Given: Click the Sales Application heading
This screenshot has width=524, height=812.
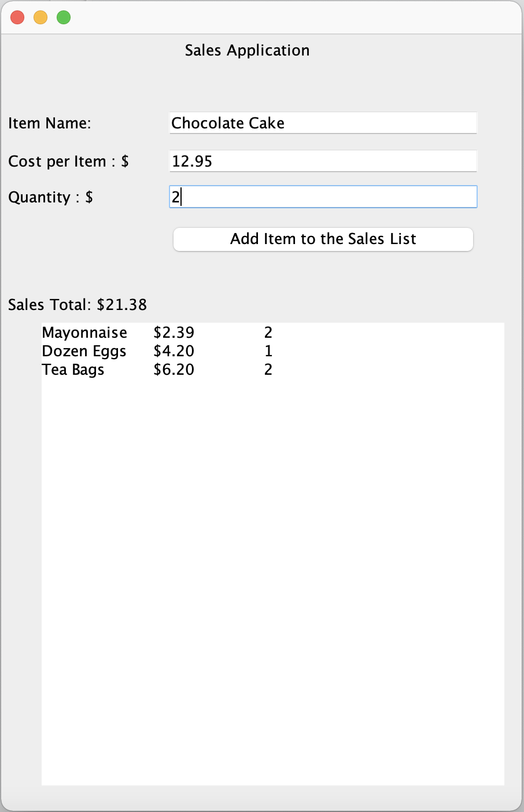Looking at the screenshot, I should (x=247, y=50).
